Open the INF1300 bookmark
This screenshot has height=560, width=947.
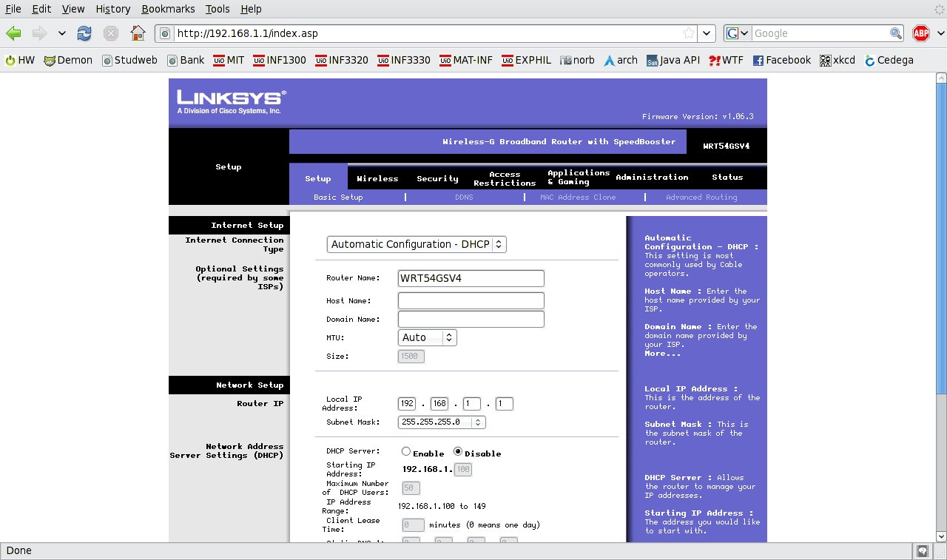pyautogui.click(x=280, y=60)
